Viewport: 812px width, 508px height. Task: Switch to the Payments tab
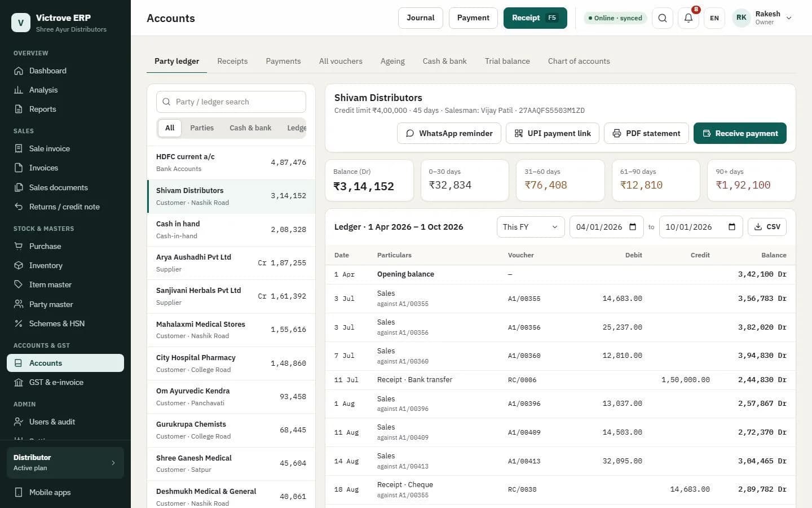tap(283, 61)
